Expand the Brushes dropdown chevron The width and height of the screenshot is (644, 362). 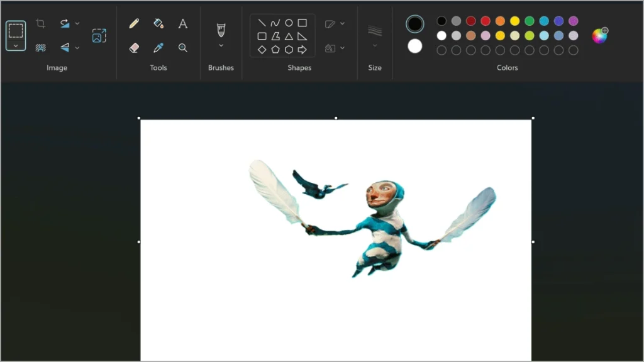pos(221,45)
